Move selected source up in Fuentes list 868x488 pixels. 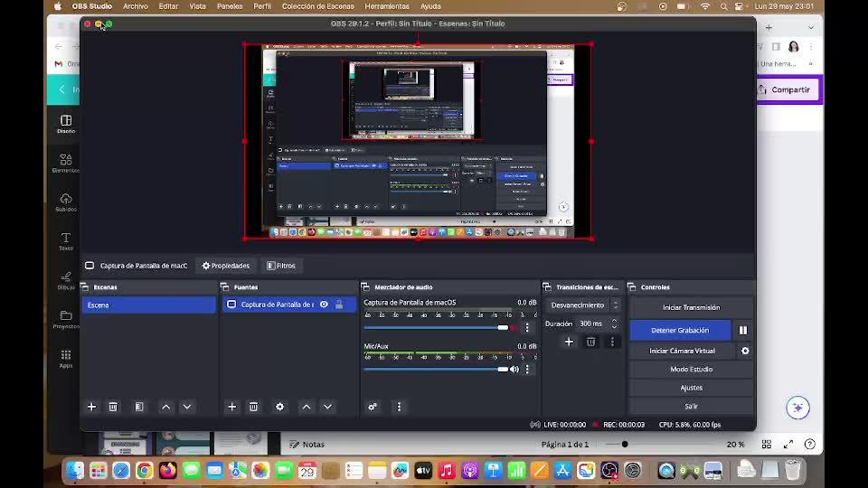pos(307,407)
